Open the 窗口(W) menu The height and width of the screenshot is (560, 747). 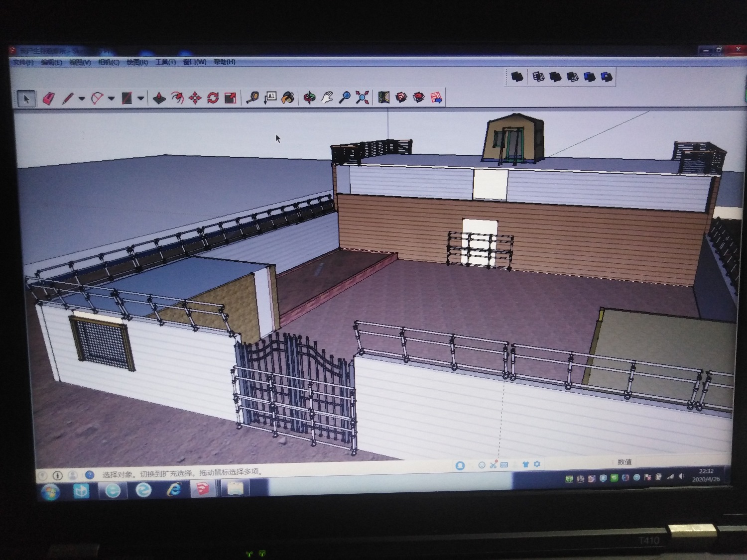(x=195, y=62)
